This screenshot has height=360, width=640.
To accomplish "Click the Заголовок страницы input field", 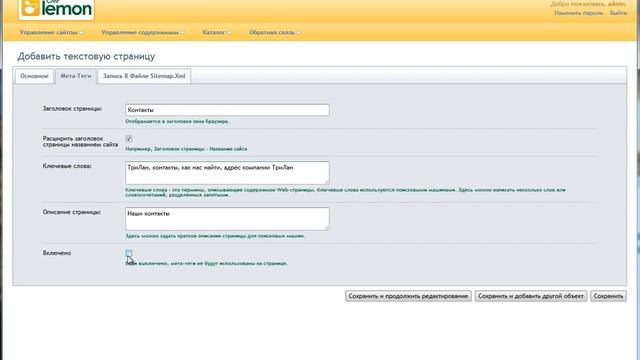I will (227, 110).
